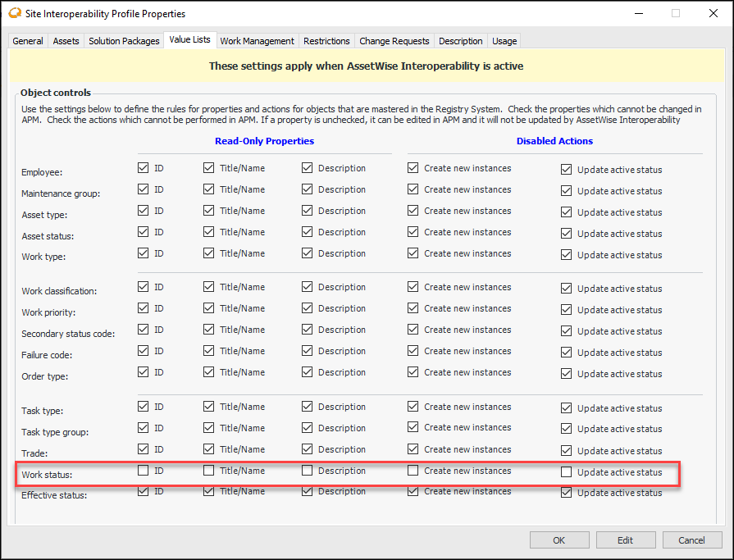
Task: Select the Solution Packages tab
Action: click(124, 41)
